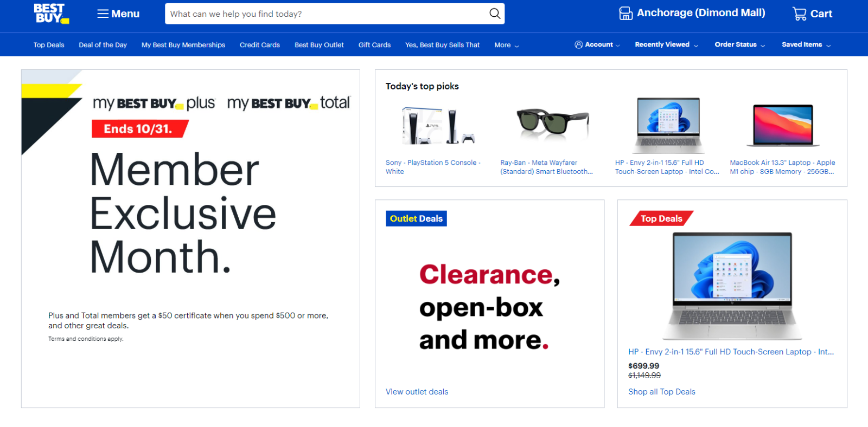
Task: Click View outlet deals link
Action: [x=417, y=392]
